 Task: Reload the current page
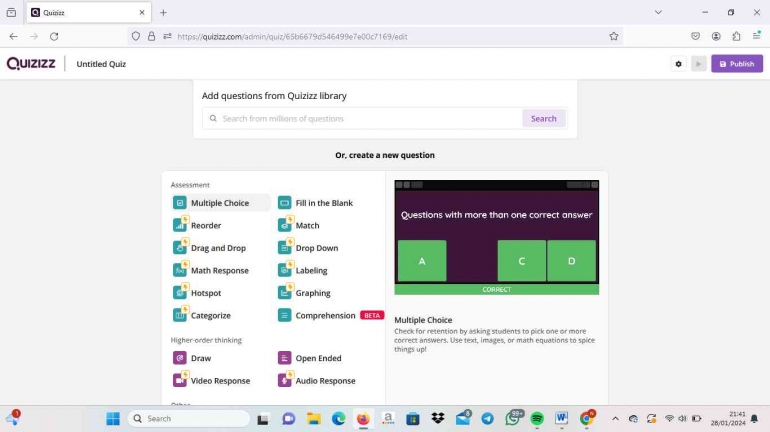pos(54,36)
